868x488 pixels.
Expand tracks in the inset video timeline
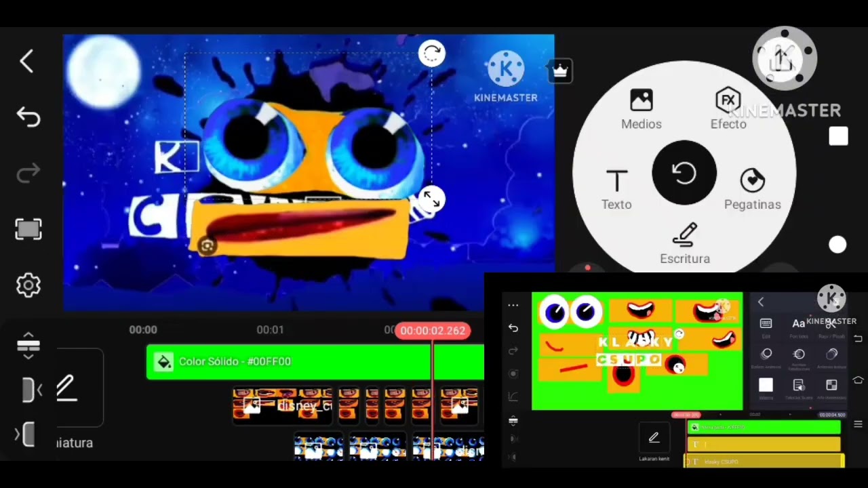coord(513,421)
